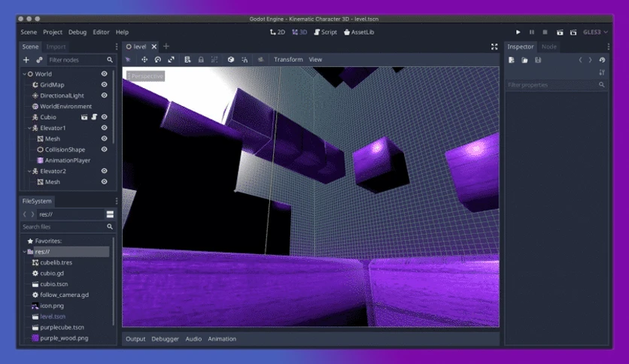Play a custom scene

tap(573, 32)
